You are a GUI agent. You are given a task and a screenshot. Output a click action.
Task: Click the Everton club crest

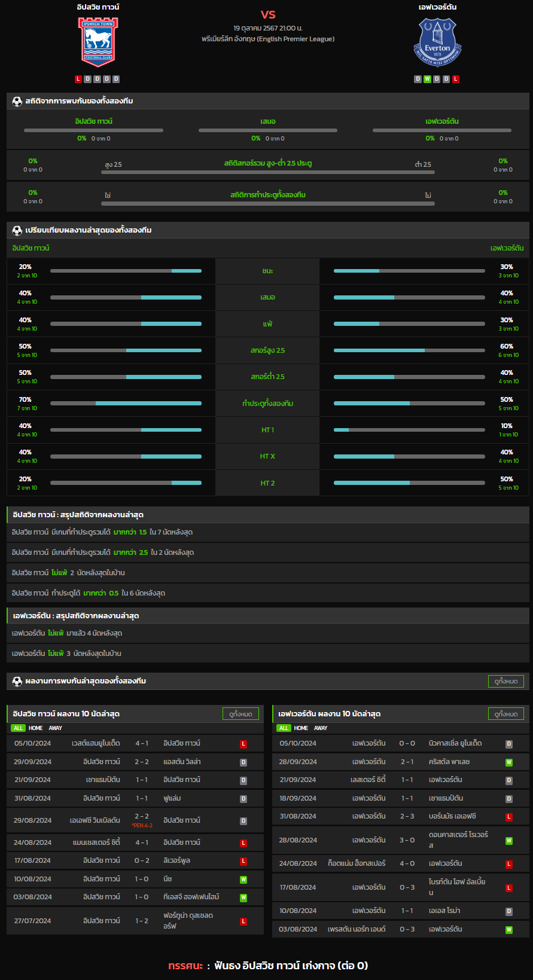tap(437, 41)
